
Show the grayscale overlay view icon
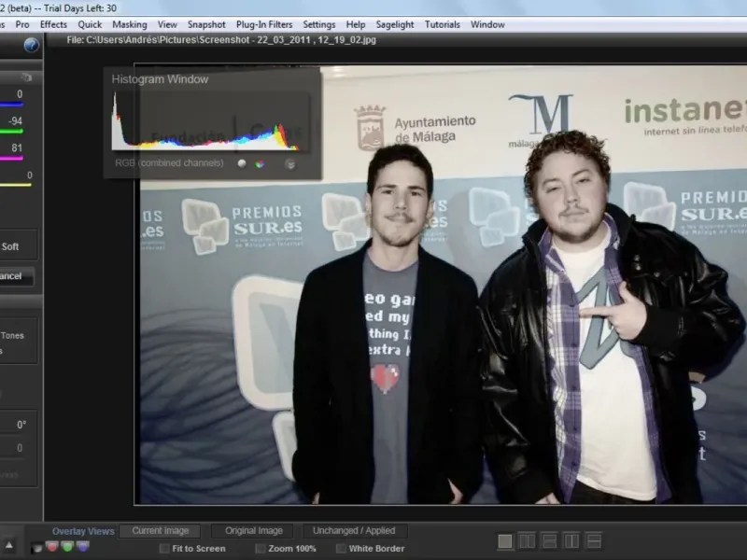tap(36, 548)
